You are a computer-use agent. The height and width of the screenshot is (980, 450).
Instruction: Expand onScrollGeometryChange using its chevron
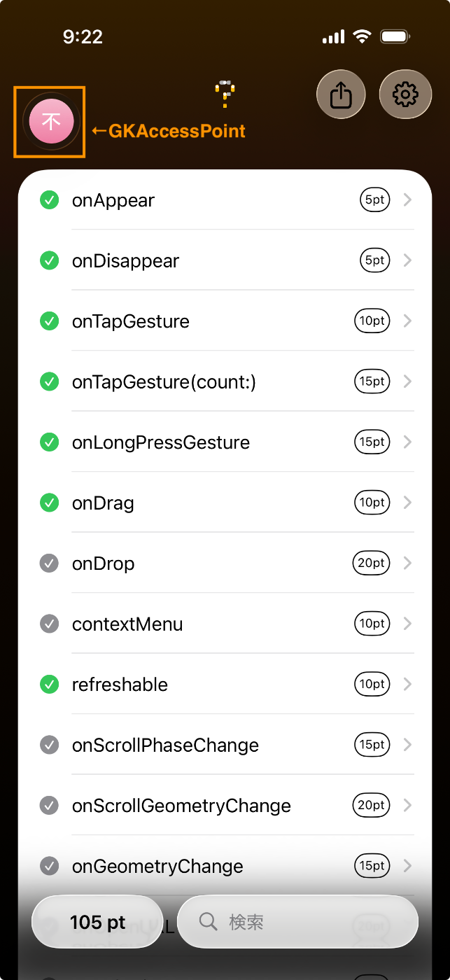[408, 806]
